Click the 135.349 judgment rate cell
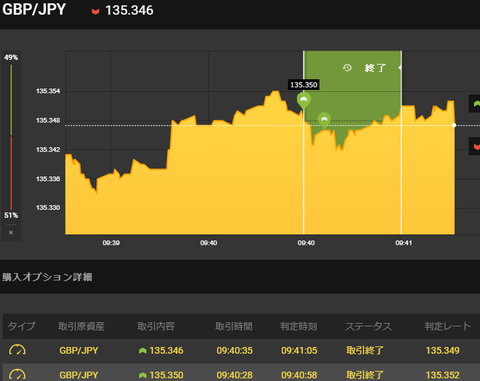480x381 pixels. [x=443, y=351]
